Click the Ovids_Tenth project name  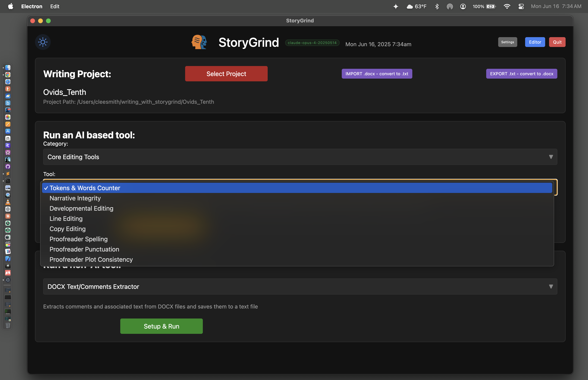(x=65, y=92)
